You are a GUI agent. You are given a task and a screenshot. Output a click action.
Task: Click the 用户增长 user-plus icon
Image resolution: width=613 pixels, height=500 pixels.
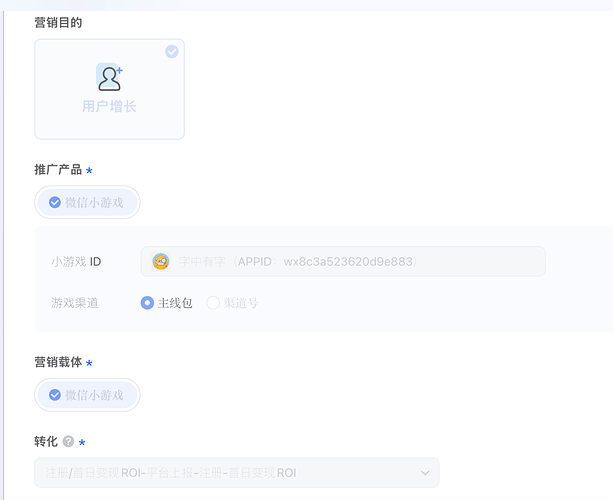[x=109, y=77]
